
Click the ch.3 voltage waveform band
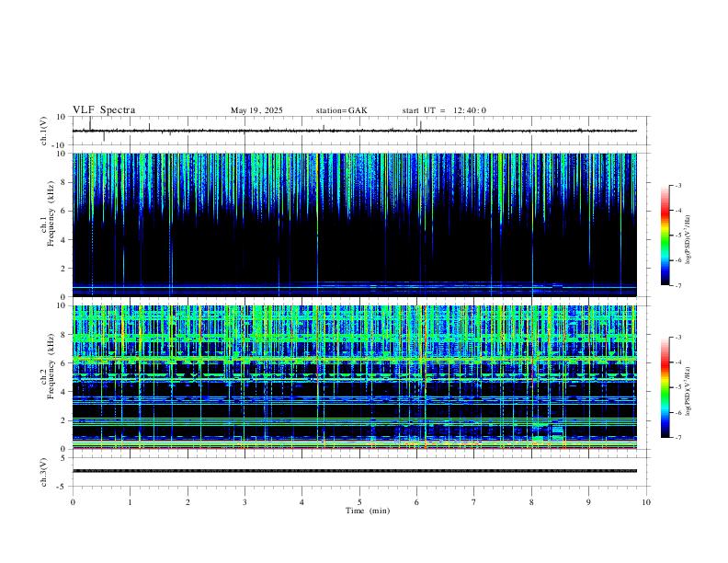point(355,471)
